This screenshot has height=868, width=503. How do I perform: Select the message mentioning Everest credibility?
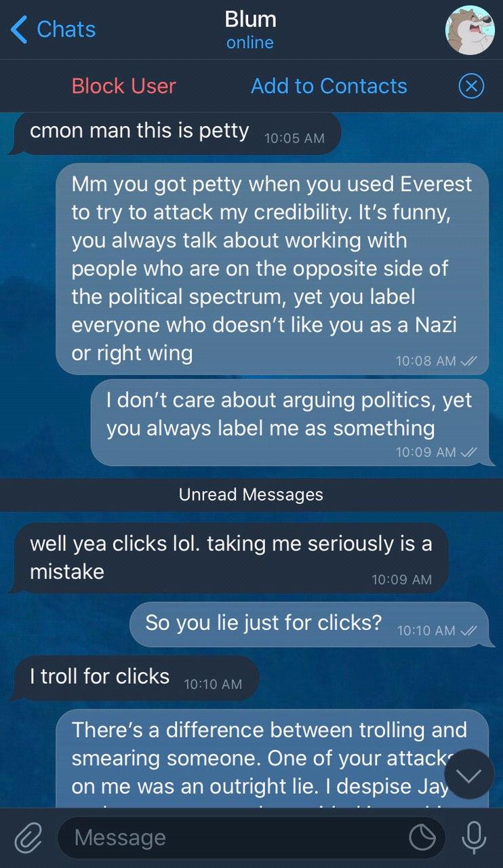(272, 269)
